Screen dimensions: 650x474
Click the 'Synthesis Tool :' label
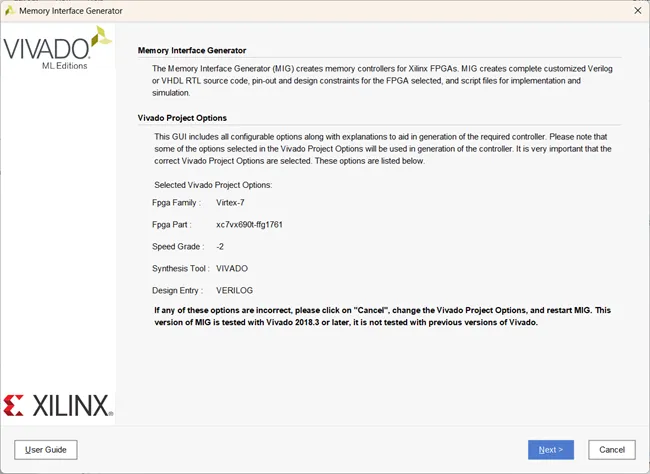(181, 268)
